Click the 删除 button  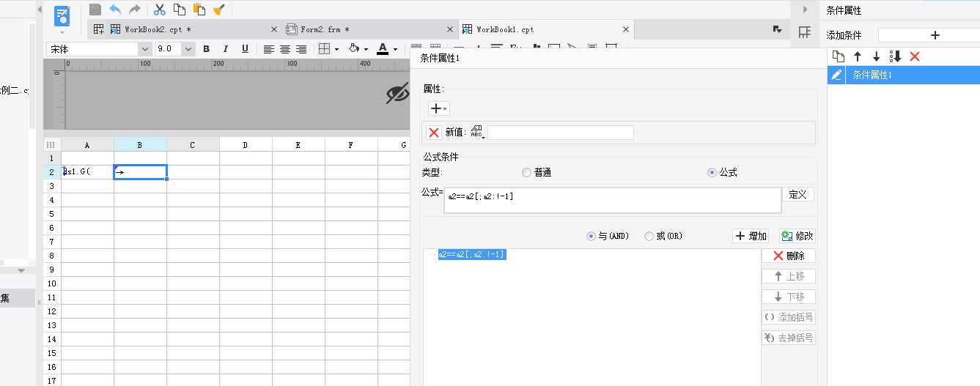[x=789, y=256]
